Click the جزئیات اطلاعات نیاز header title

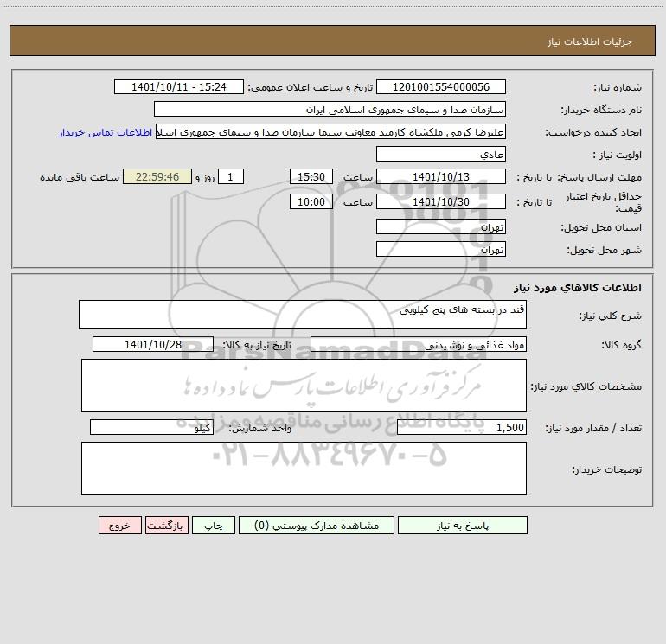click(590, 41)
